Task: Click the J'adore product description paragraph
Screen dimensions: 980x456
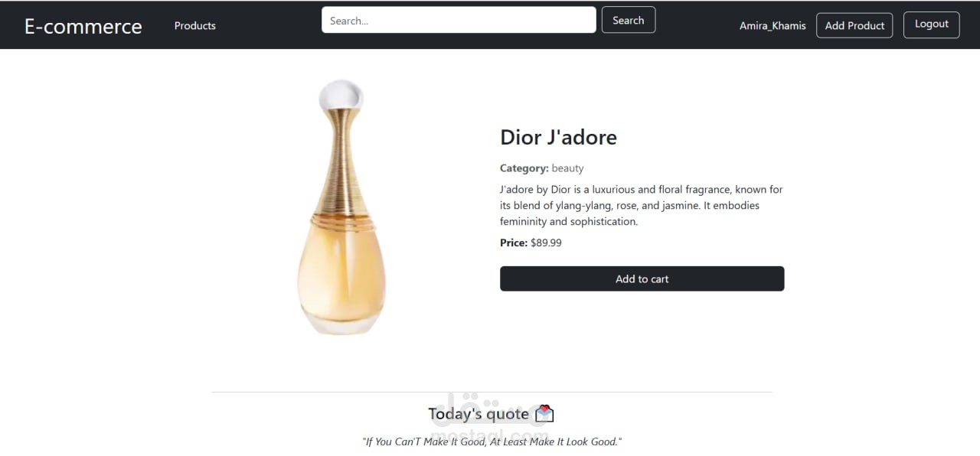Action: click(642, 205)
